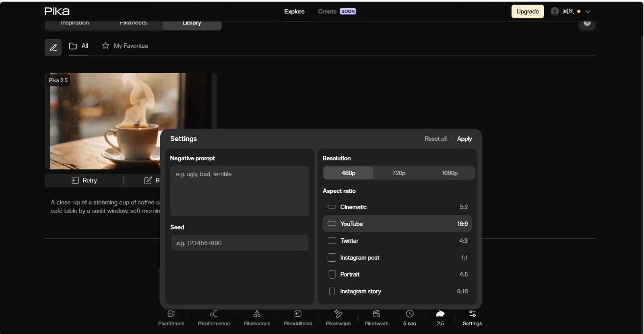Expand the user account menu chevron
Image resolution: width=644 pixels, height=334 pixels.
pos(588,12)
